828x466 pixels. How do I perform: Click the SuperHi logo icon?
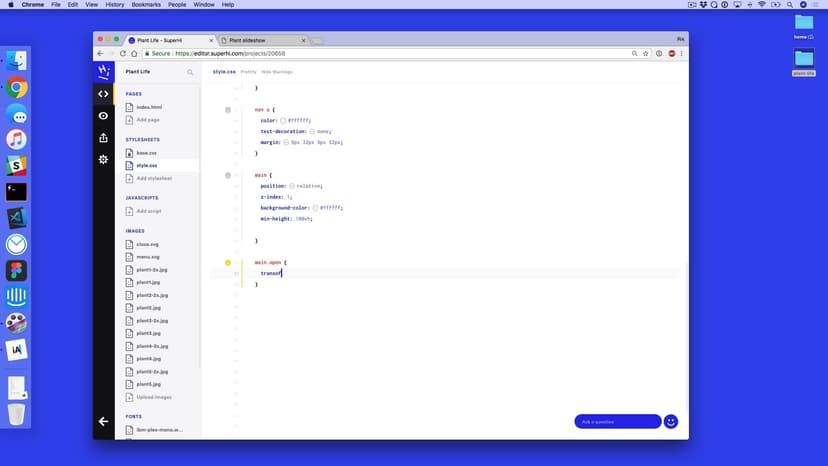tap(103, 72)
